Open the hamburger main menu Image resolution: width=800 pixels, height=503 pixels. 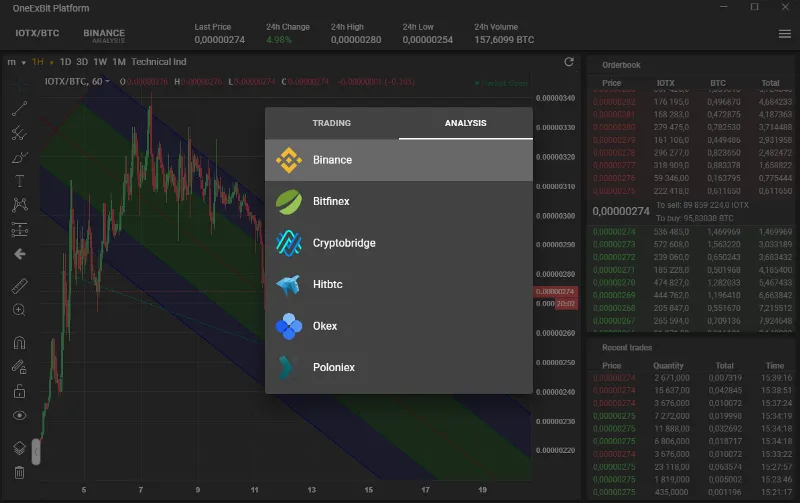[785, 34]
